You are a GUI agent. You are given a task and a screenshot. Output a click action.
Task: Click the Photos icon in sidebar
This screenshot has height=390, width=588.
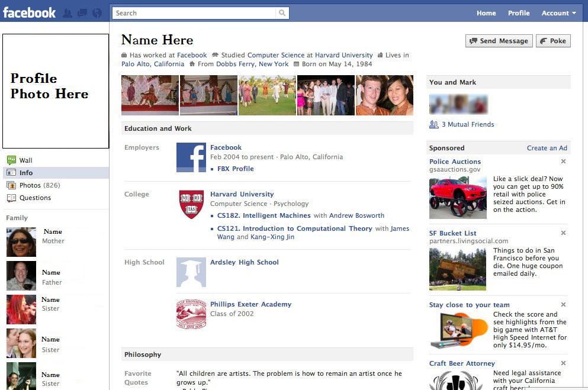[11, 185]
